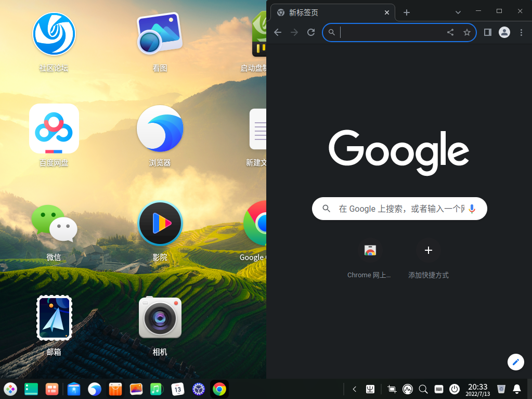
Task: Click the share icon in address bar
Action: [450, 32]
